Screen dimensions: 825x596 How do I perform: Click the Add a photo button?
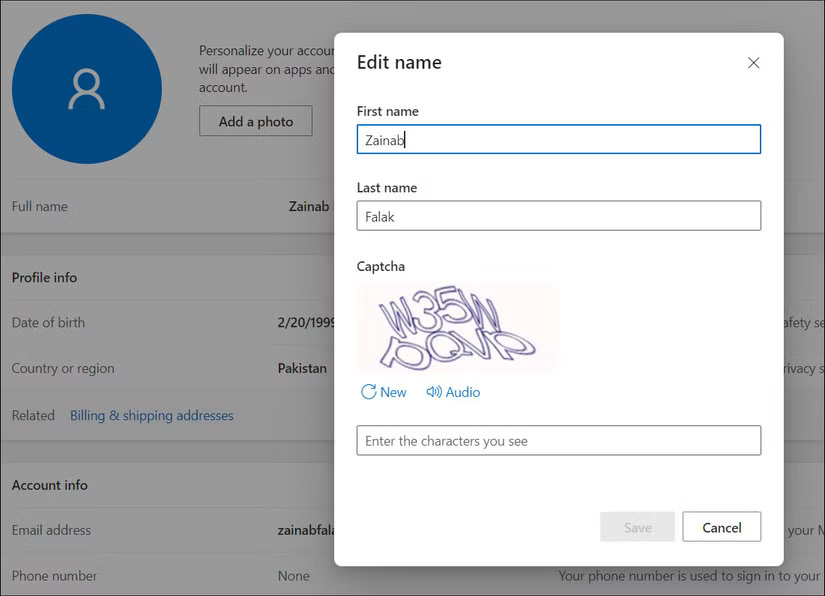point(255,121)
